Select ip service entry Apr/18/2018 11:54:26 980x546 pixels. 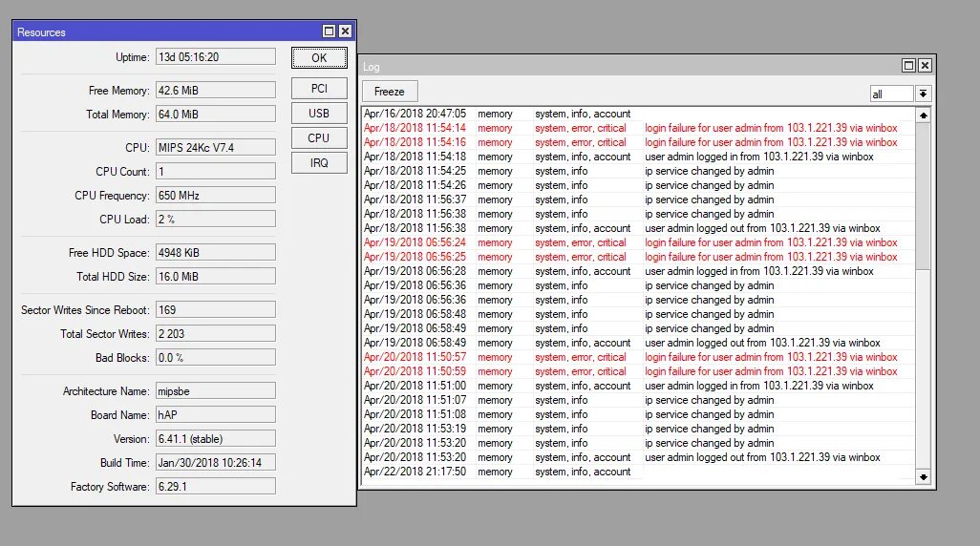[x=639, y=185]
